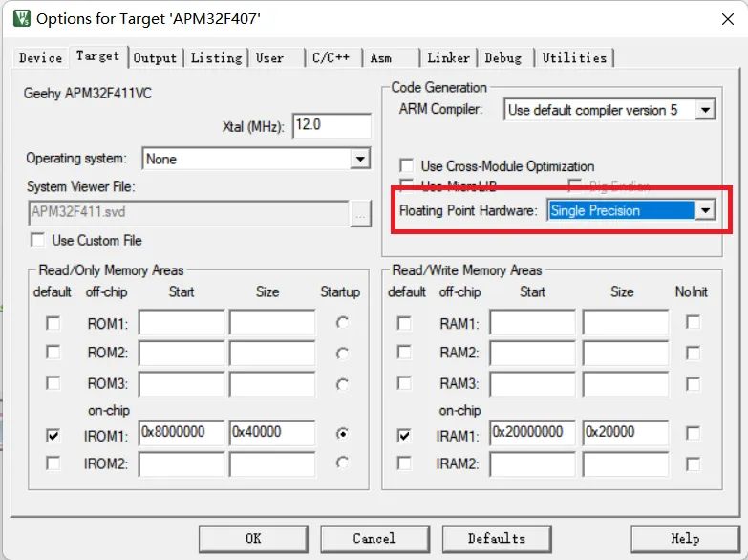Viewport: 748px width, 560px height.
Task: Open the Debug tab
Action: tap(502, 57)
